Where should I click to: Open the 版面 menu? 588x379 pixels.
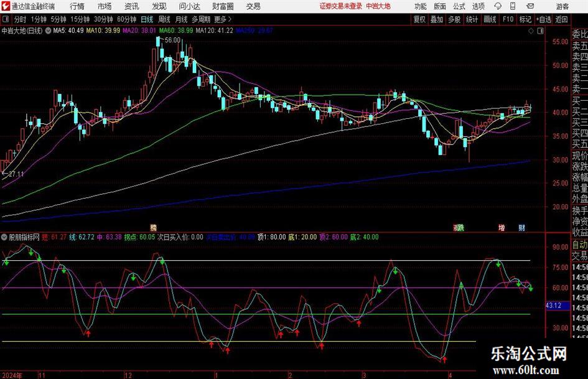tap(440, 6)
